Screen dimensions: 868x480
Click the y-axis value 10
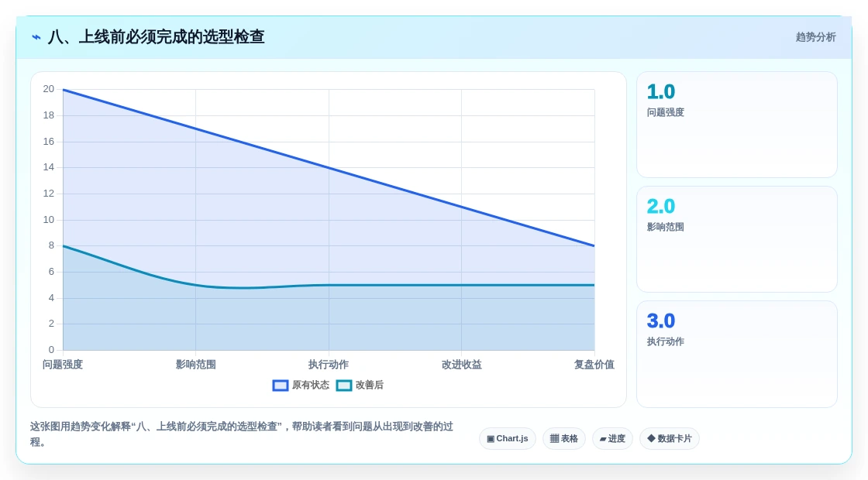[49, 220]
